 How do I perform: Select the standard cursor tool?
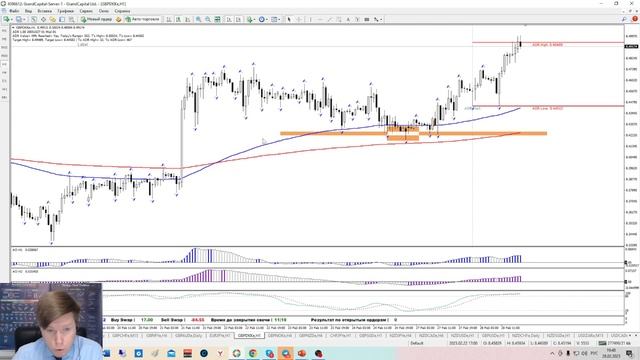(x=289, y=19)
